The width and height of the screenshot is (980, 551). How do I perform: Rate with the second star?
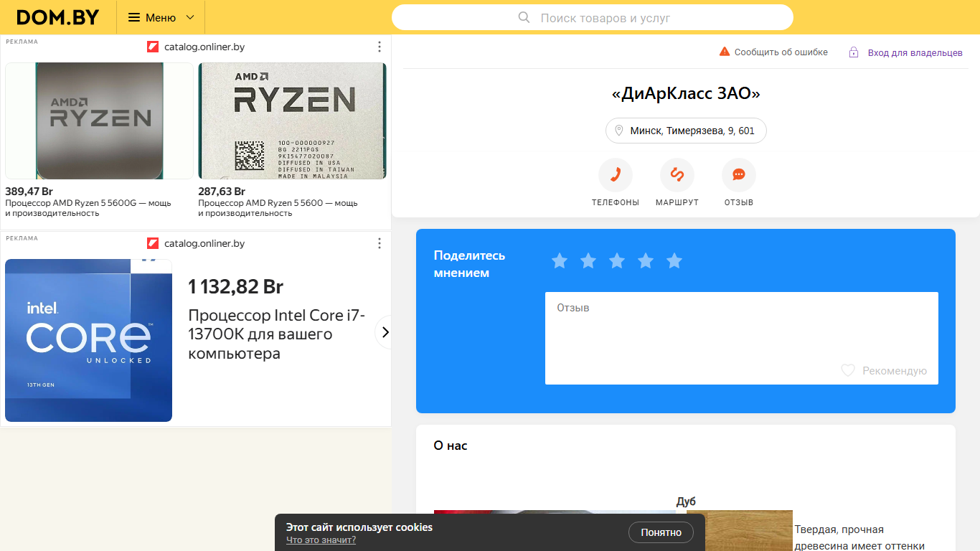[x=588, y=261]
